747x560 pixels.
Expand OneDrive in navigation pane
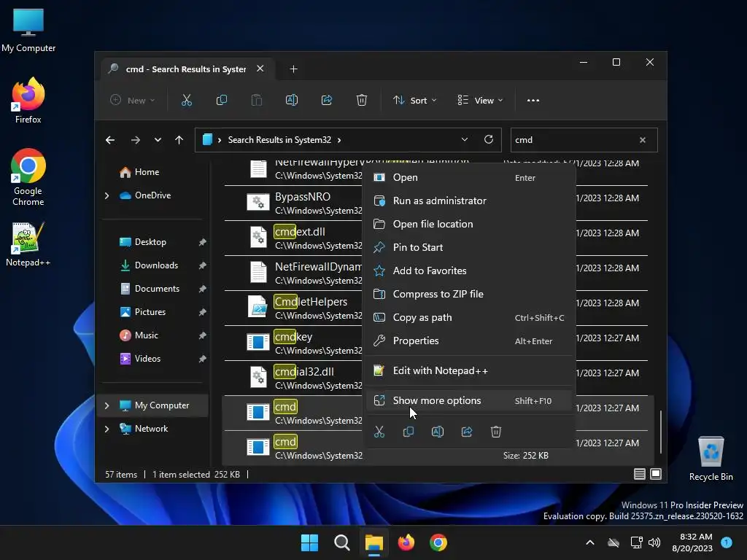point(107,195)
